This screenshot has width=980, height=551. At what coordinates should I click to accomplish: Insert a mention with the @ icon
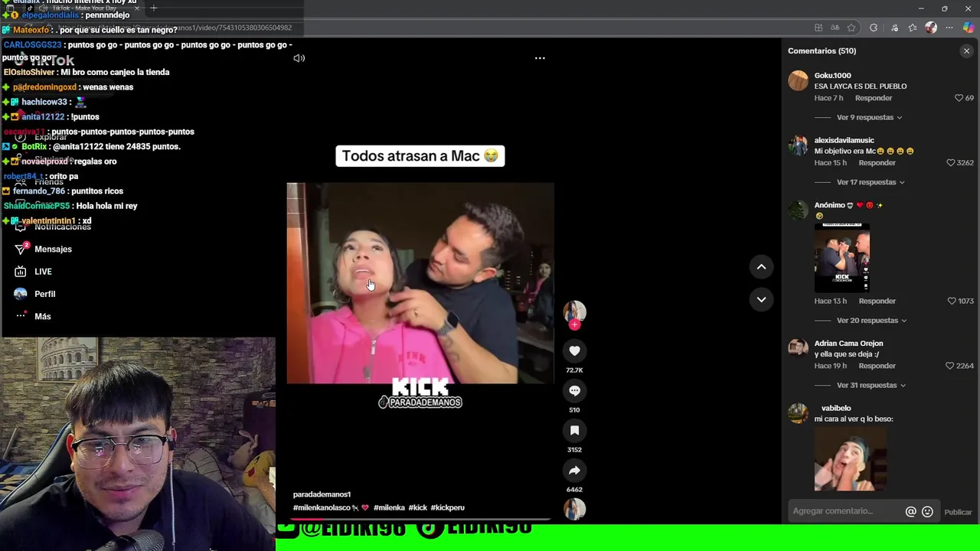point(910,512)
